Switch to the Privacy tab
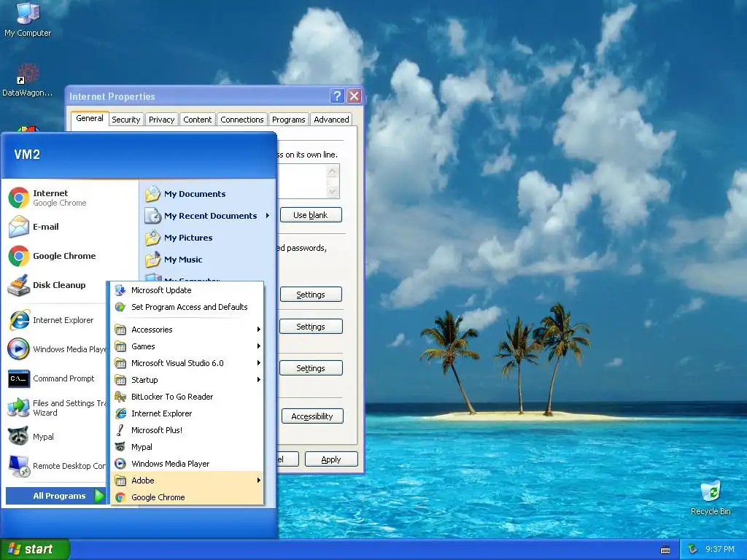This screenshot has width=747, height=560. click(x=161, y=120)
